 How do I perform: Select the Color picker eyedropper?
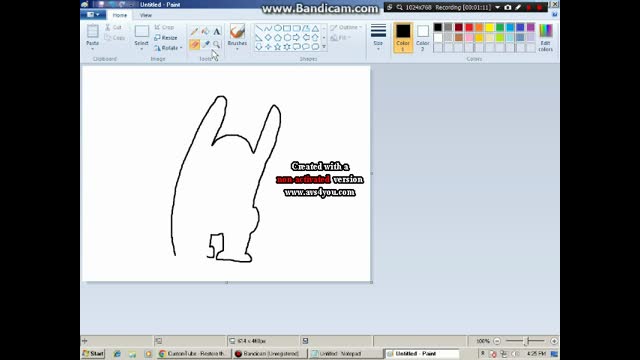coord(205,44)
